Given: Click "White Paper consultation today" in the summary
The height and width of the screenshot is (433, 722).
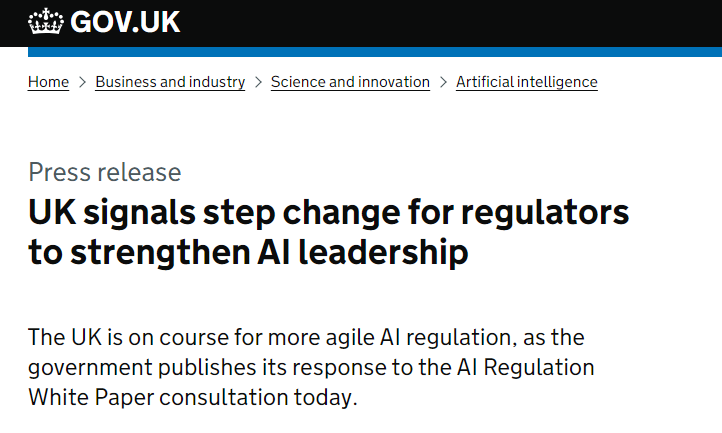Looking at the screenshot, I should (x=192, y=397).
